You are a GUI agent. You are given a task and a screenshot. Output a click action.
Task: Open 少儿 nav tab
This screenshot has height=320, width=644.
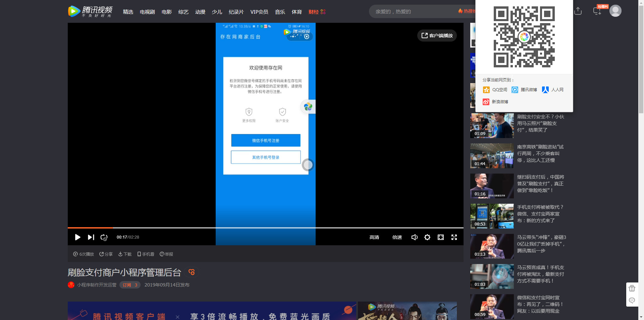tap(217, 12)
